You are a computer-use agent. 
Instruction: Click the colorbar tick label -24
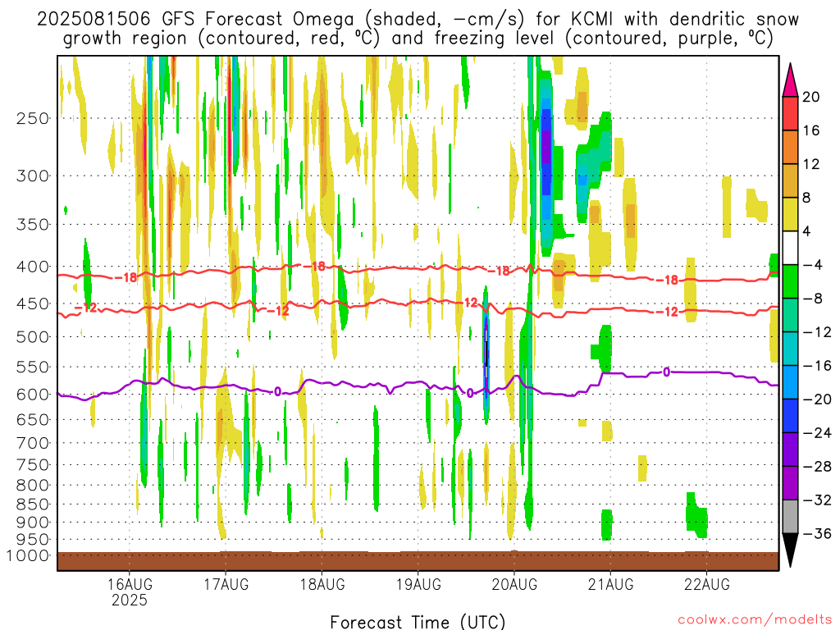[x=817, y=433]
